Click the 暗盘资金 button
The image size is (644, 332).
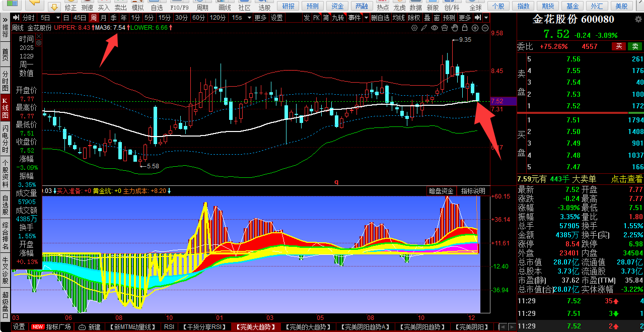pyautogui.click(x=441, y=191)
